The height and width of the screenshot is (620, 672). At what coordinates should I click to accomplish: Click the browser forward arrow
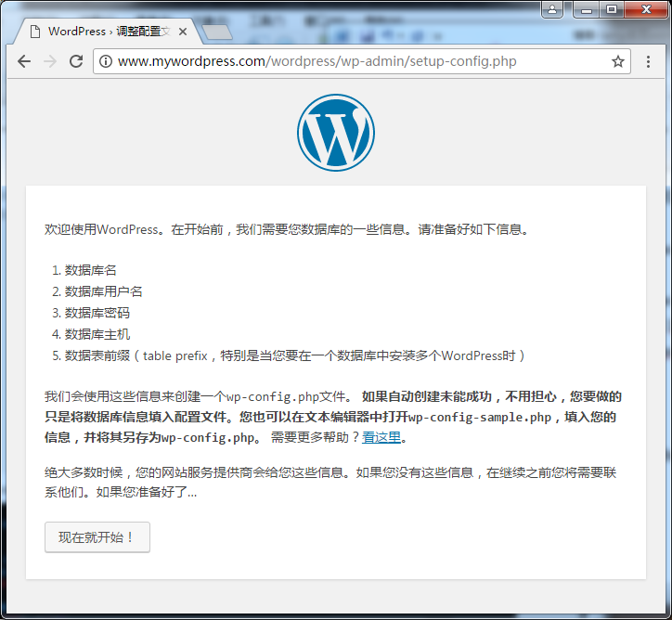click(50, 61)
